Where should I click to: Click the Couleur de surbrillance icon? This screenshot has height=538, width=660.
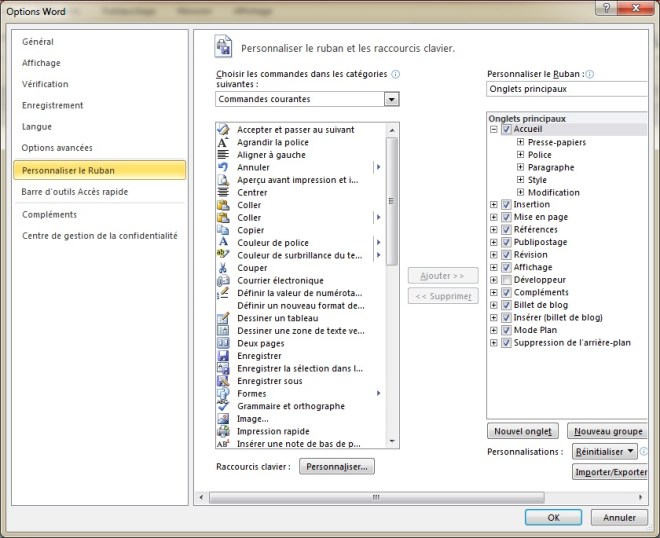pyautogui.click(x=223, y=255)
